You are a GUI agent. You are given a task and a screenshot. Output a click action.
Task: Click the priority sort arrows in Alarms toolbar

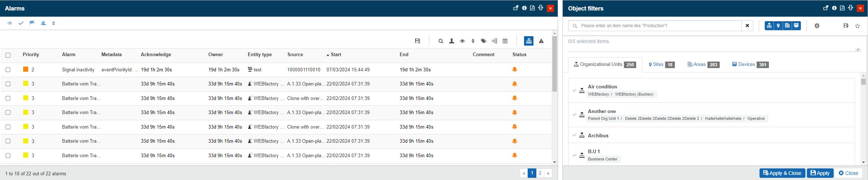[x=54, y=23]
